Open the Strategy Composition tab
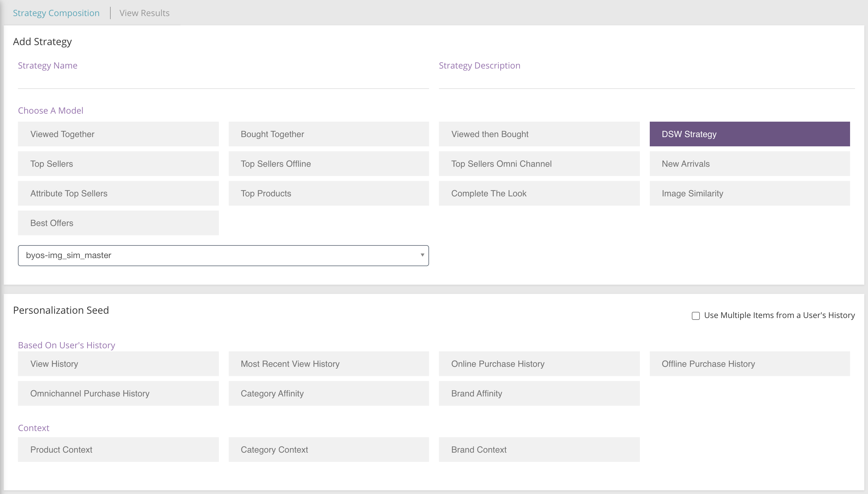Image resolution: width=868 pixels, height=494 pixels. tap(56, 13)
